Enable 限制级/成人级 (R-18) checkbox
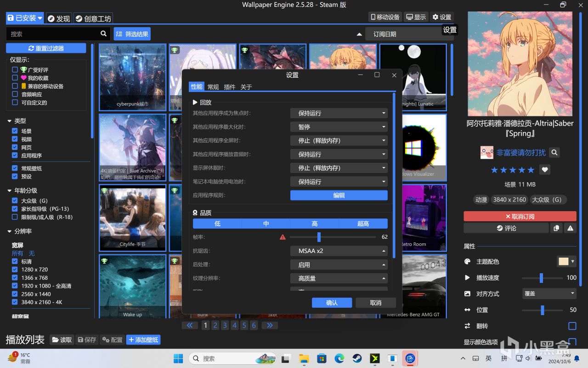588x368 pixels. (15, 217)
